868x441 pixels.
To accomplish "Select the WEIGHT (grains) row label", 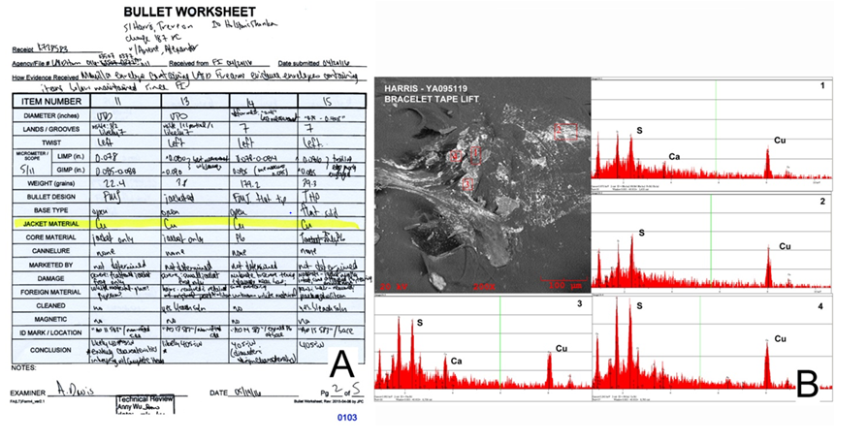I will click(51, 184).
